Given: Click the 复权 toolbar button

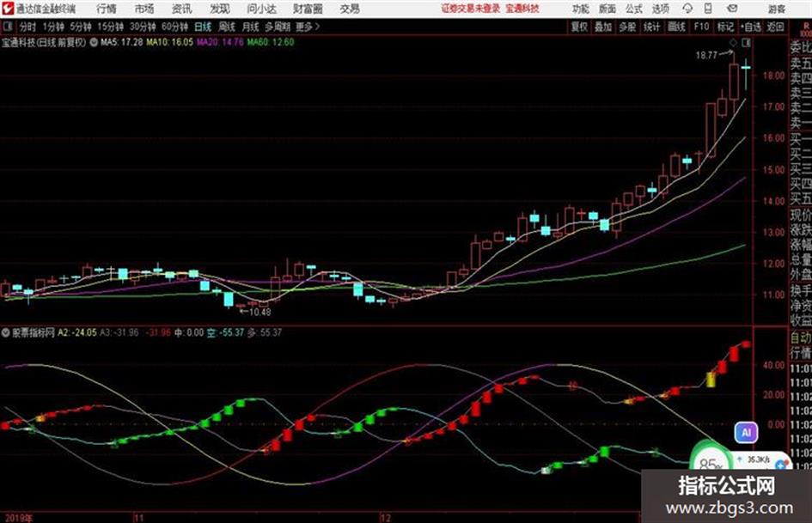Looking at the screenshot, I should [x=579, y=27].
